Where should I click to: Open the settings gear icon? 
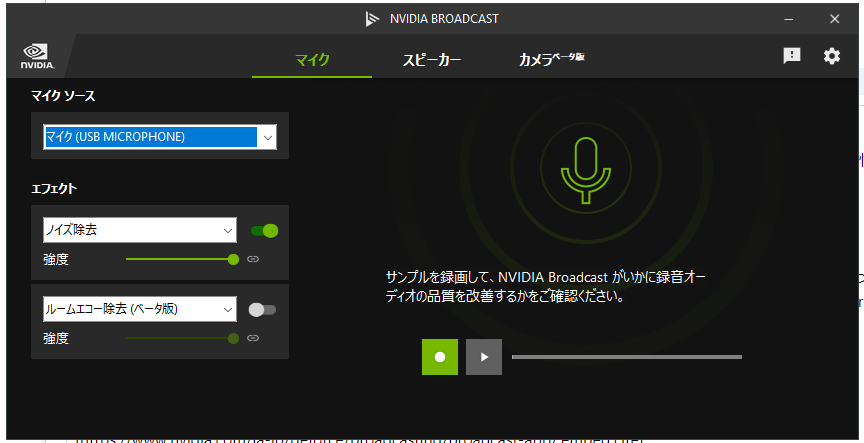831,56
